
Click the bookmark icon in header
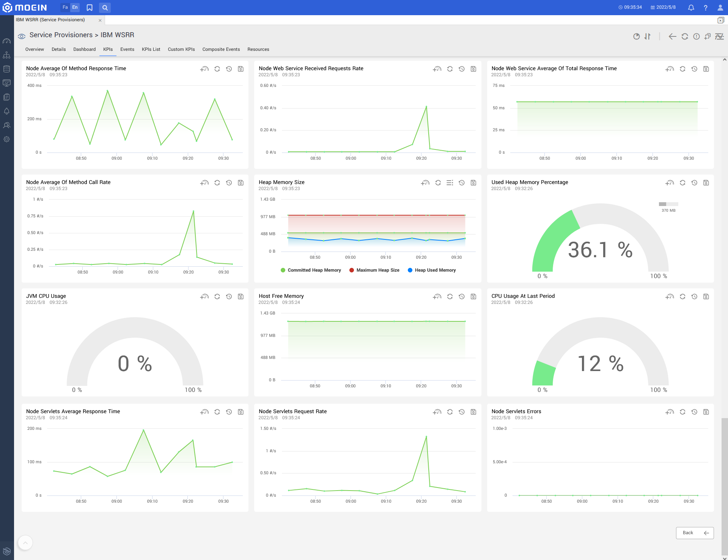tap(90, 8)
